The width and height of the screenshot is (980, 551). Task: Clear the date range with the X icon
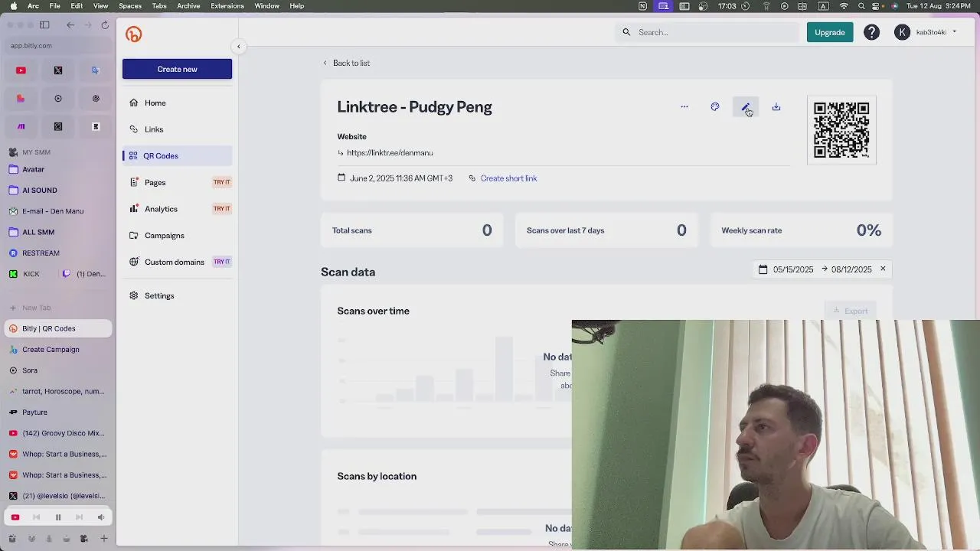tap(883, 269)
